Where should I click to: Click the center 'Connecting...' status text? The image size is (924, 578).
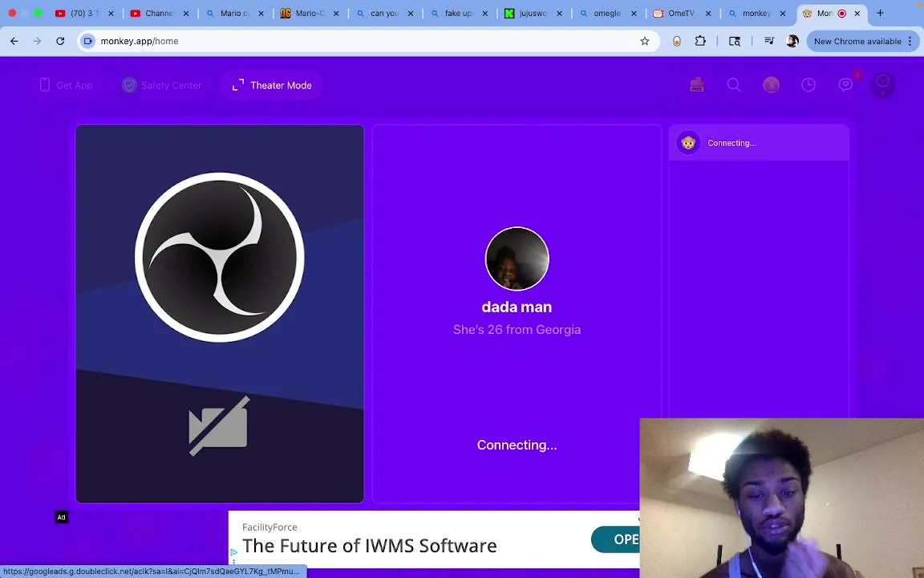517,446
